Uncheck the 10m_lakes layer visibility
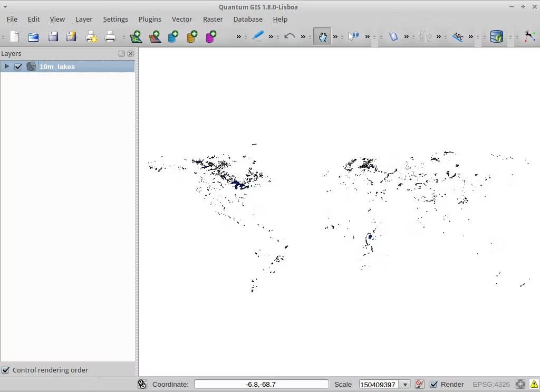The height and width of the screenshot is (392, 540). click(x=18, y=66)
